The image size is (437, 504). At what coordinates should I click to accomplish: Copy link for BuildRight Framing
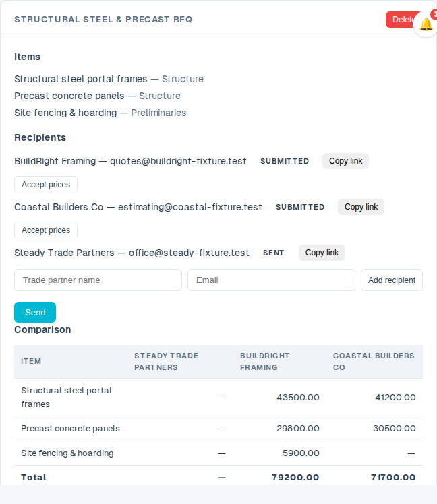(345, 161)
